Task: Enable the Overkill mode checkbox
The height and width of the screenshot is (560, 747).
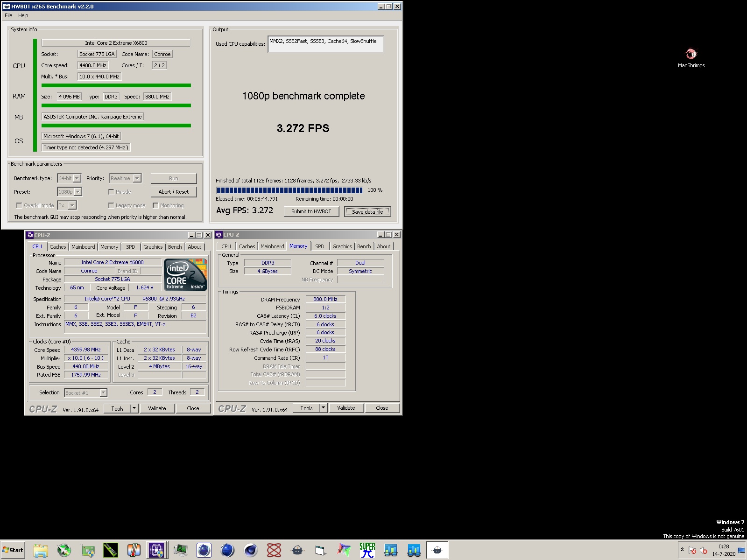Action: pyautogui.click(x=19, y=205)
